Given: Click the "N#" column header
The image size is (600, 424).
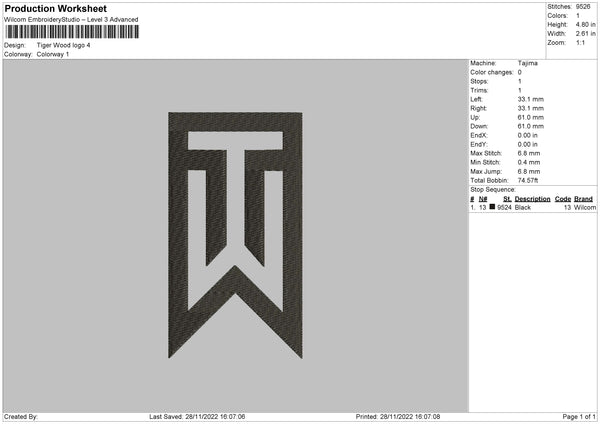Looking at the screenshot, I should [483, 199].
